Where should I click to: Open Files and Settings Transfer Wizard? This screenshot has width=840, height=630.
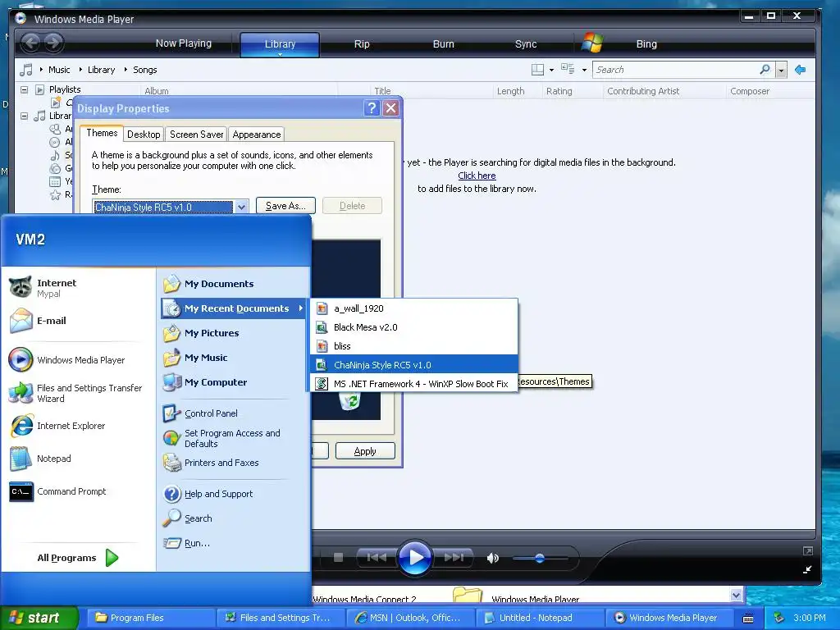click(x=78, y=393)
